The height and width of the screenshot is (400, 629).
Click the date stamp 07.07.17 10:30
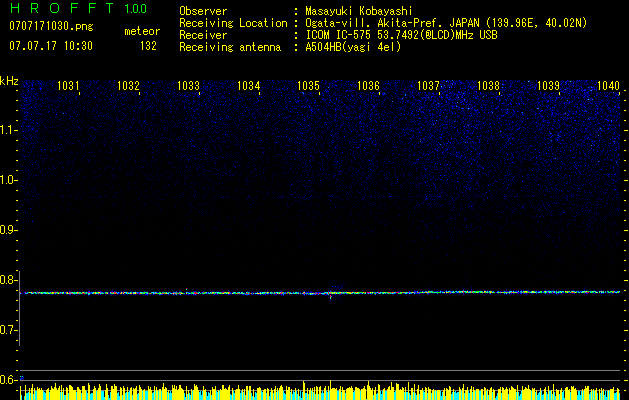click(51, 46)
